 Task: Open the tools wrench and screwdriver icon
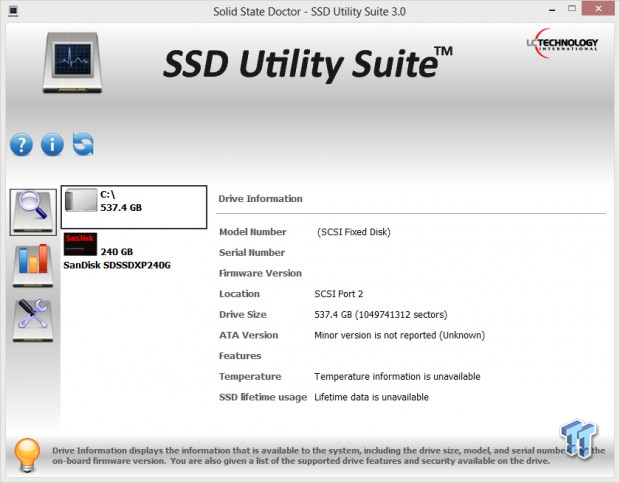click(33, 320)
